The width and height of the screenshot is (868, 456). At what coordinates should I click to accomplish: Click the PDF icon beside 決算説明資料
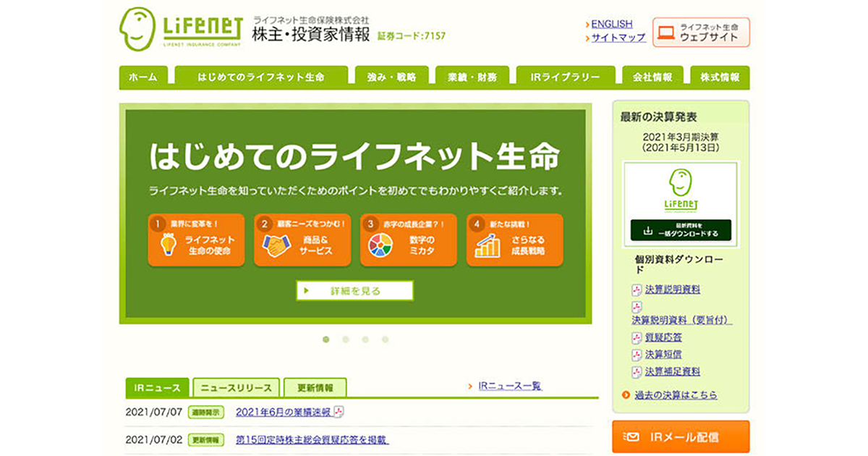[637, 290]
